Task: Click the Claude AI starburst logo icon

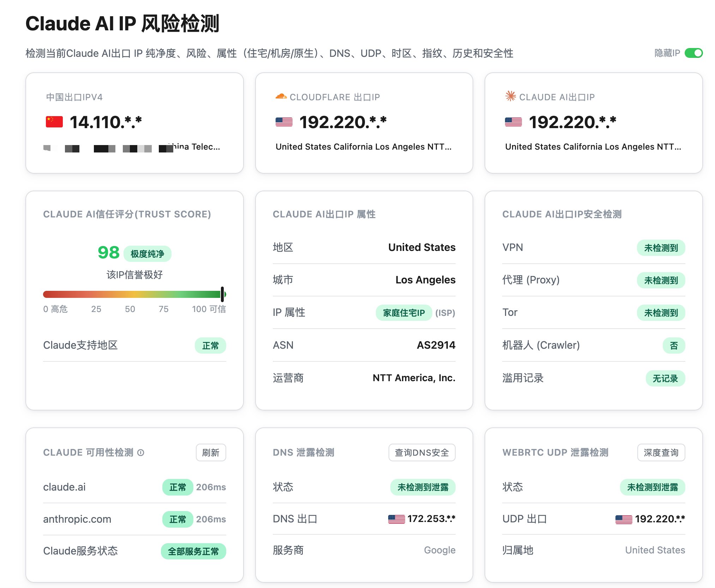Action: [x=510, y=96]
